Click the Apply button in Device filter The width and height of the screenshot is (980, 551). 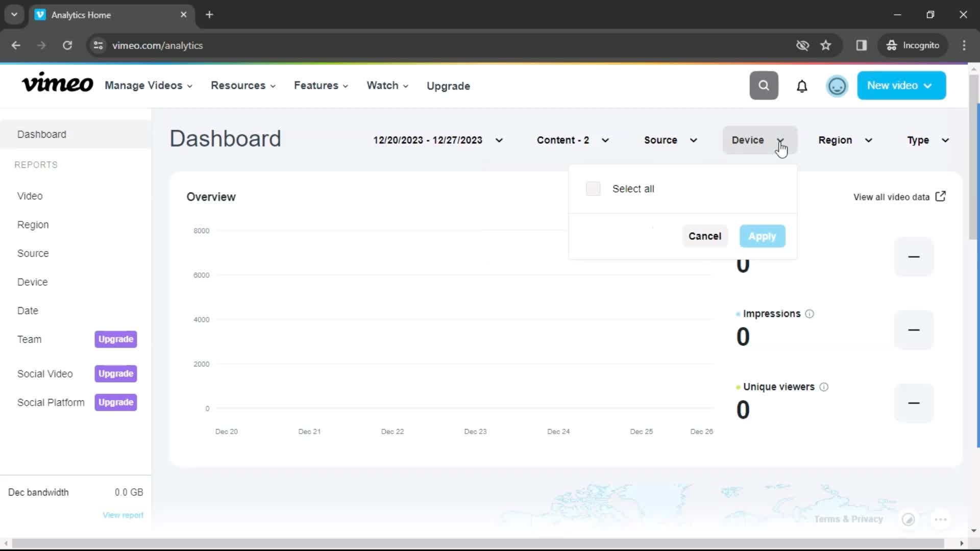pos(762,236)
